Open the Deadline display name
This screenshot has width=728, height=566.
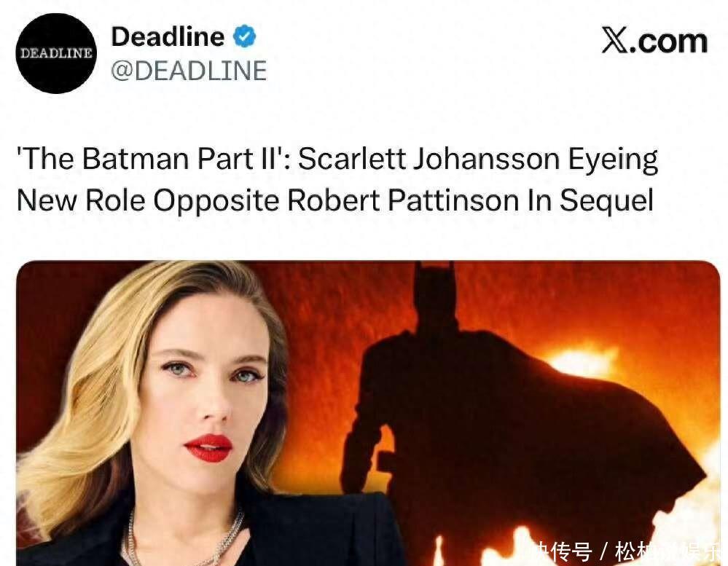coord(168,36)
